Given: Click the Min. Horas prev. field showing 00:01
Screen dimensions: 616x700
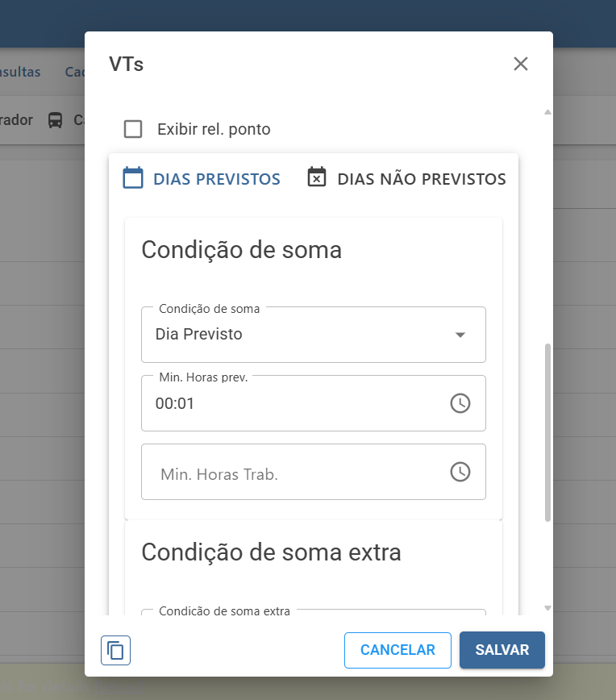Looking at the screenshot, I should (314, 403).
